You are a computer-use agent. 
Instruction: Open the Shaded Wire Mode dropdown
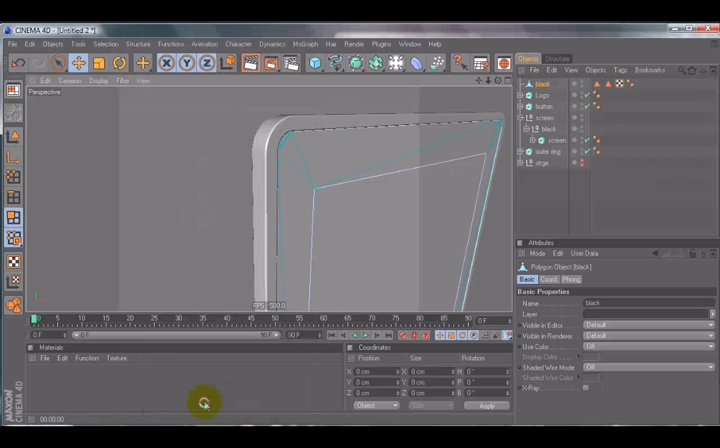649,367
